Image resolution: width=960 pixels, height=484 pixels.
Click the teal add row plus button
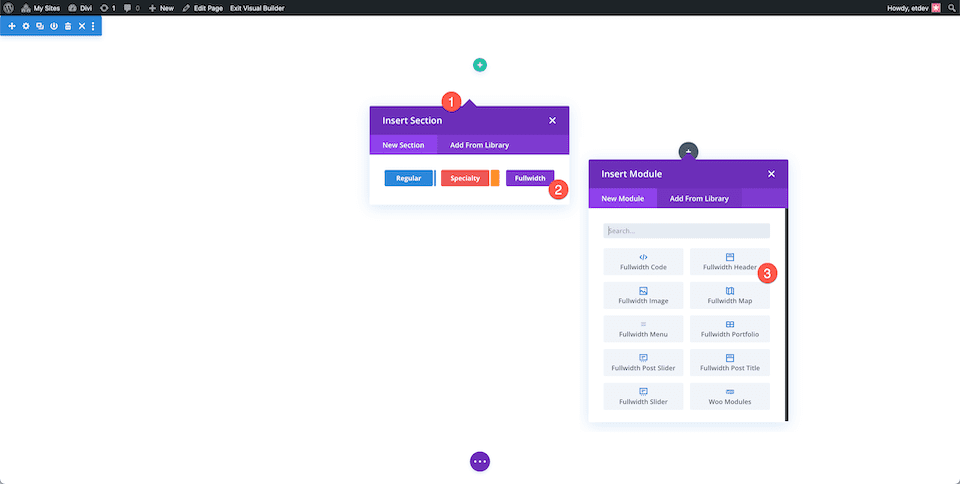point(480,65)
